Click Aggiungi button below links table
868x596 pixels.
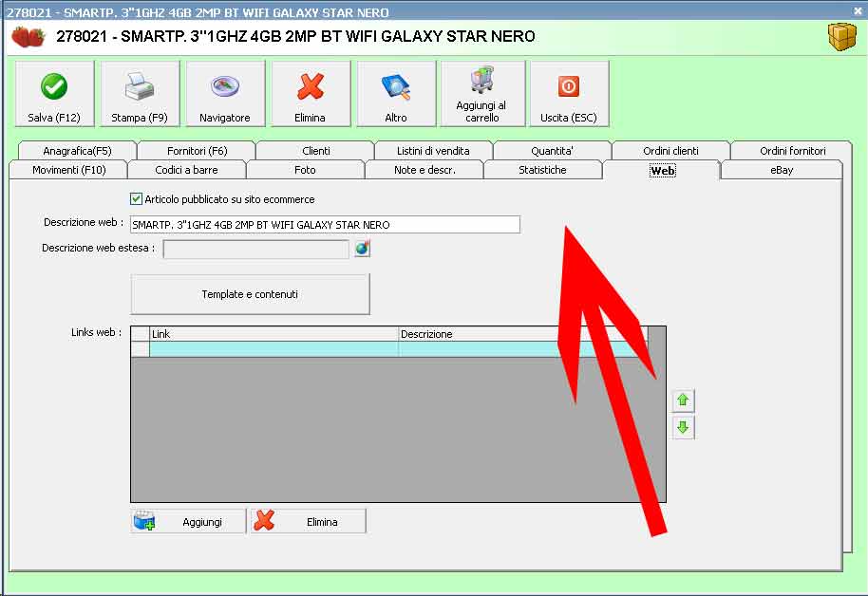click(188, 521)
